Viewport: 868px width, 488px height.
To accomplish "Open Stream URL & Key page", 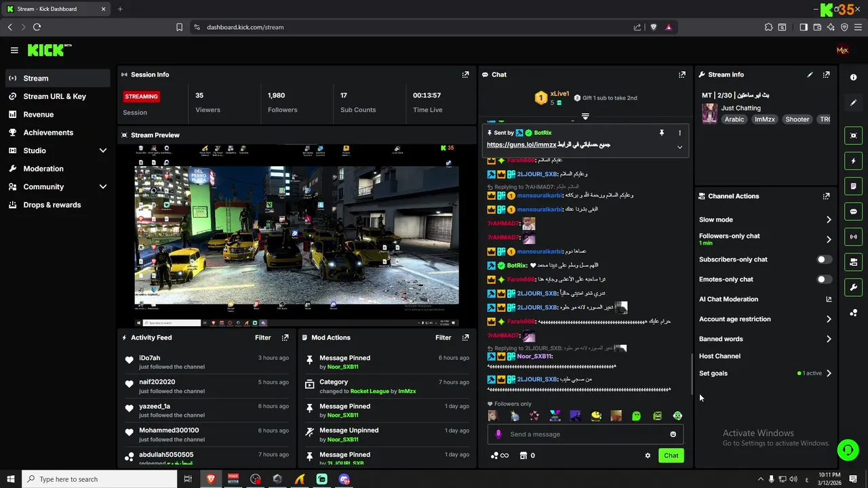I will coord(58,96).
